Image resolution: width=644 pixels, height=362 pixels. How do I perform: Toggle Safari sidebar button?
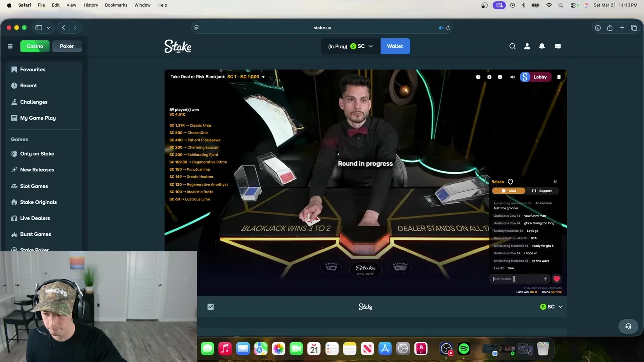pyautogui.click(x=39, y=28)
